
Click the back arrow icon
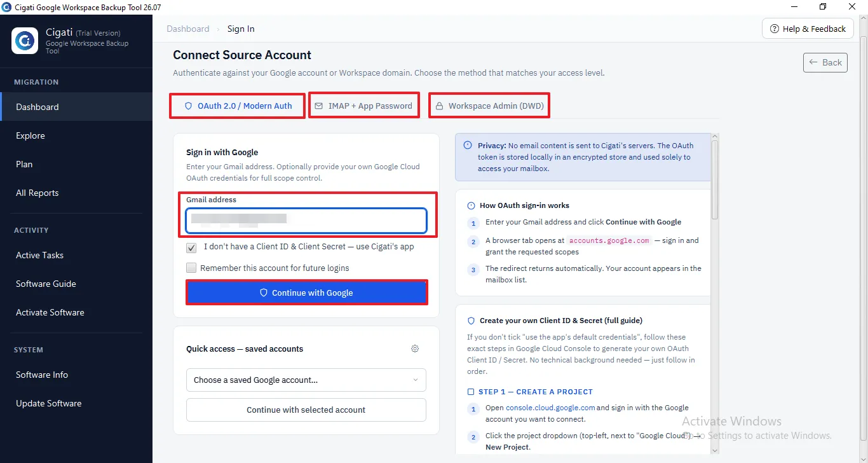click(x=813, y=62)
